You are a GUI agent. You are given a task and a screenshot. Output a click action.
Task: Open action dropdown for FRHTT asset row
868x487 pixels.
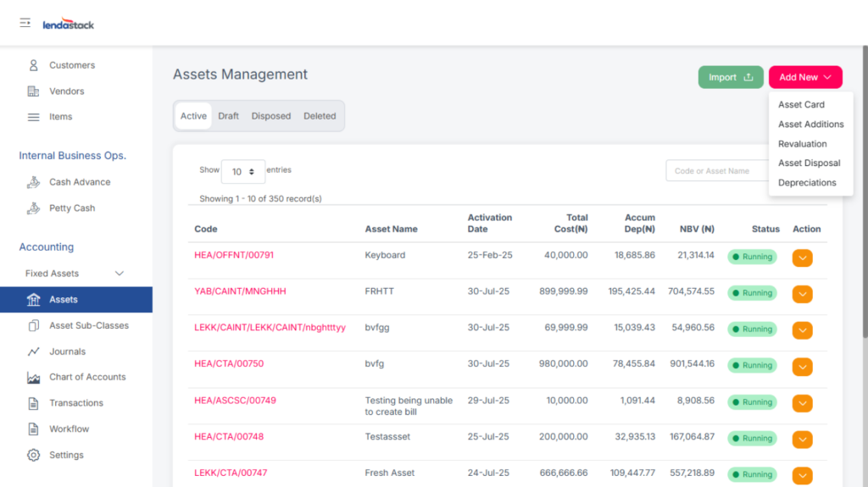(x=802, y=294)
